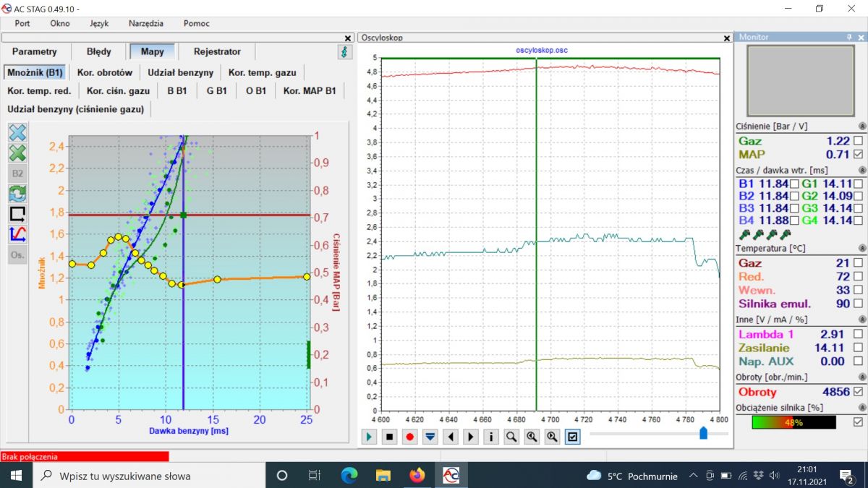Click the green X clear map icon
Image resolution: width=868 pixels, height=488 pixels.
click(17, 153)
